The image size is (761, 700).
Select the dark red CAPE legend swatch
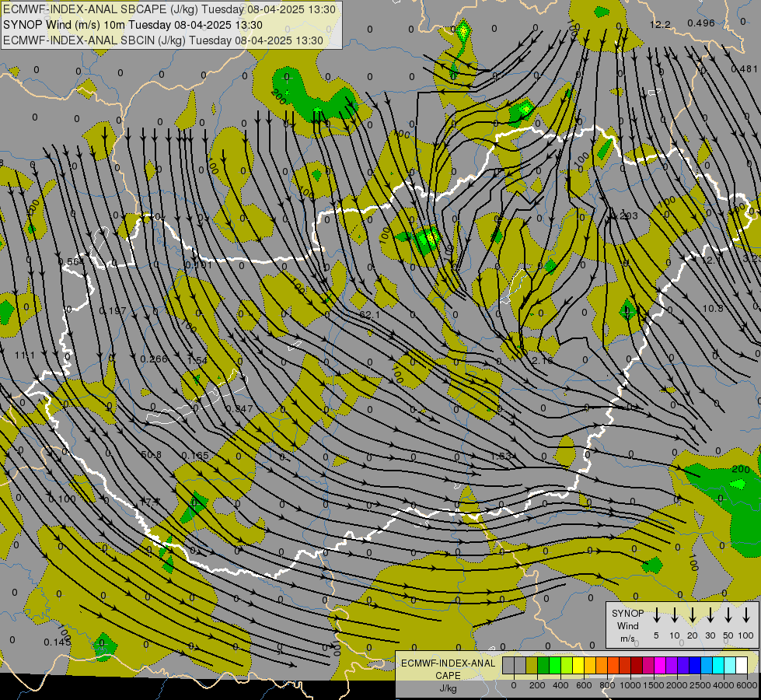[x=637, y=666]
